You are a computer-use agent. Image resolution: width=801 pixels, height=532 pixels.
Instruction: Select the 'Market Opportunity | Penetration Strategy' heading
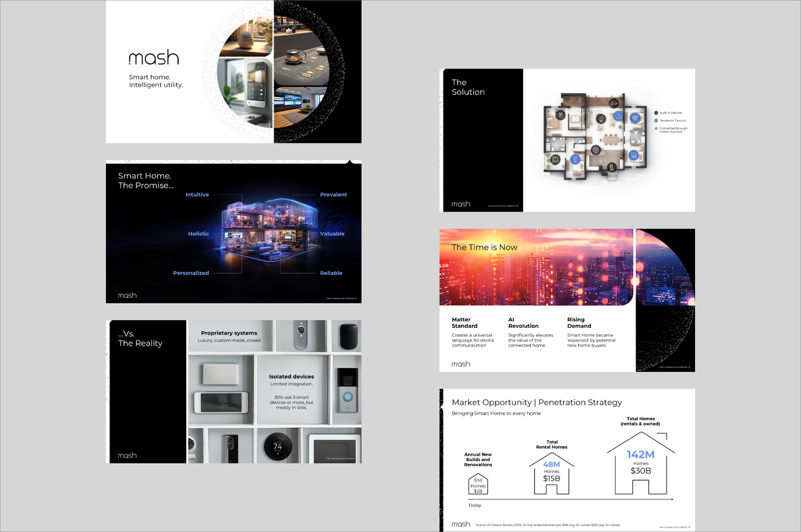pos(536,402)
